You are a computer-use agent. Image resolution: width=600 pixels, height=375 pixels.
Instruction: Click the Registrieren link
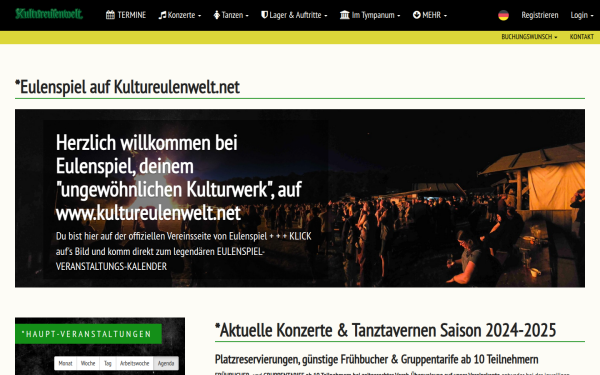click(540, 15)
